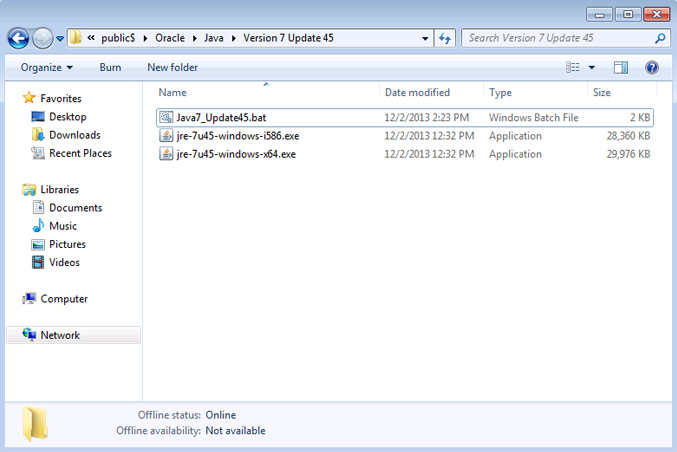
Task: Click the New folder button
Action: 172,67
